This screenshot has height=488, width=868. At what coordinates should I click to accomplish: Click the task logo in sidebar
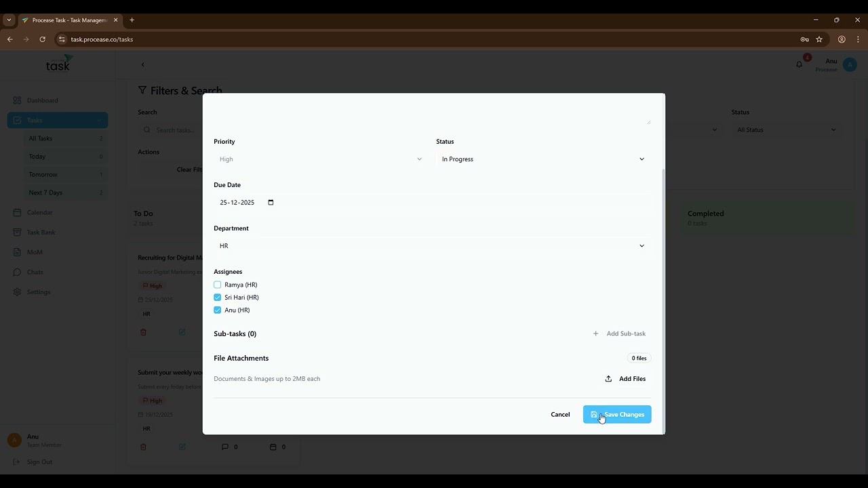(58, 64)
